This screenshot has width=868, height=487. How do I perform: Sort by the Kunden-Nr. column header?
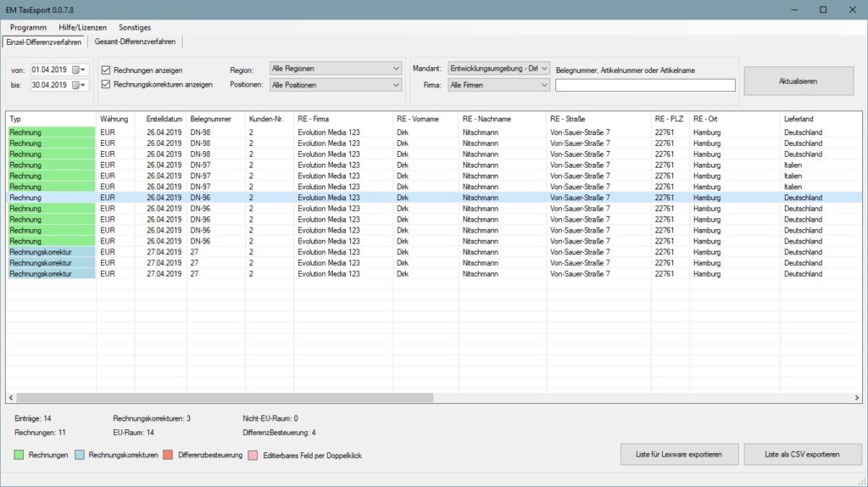click(x=270, y=119)
